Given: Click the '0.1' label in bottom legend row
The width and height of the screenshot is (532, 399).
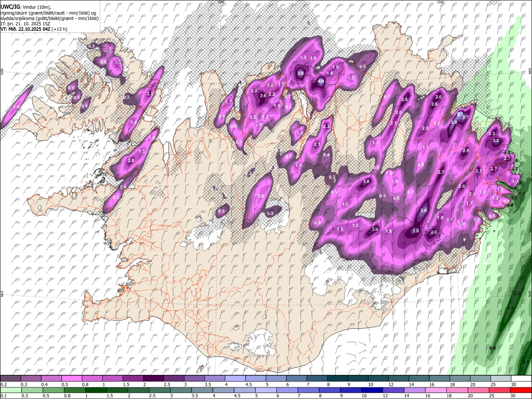Looking at the screenshot, I should pos(3,396).
